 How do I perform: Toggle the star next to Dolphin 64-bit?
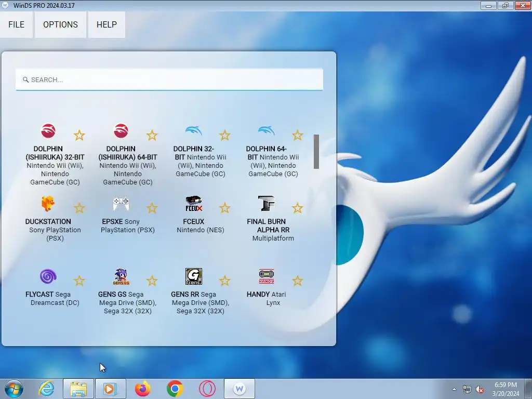point(298,135)
